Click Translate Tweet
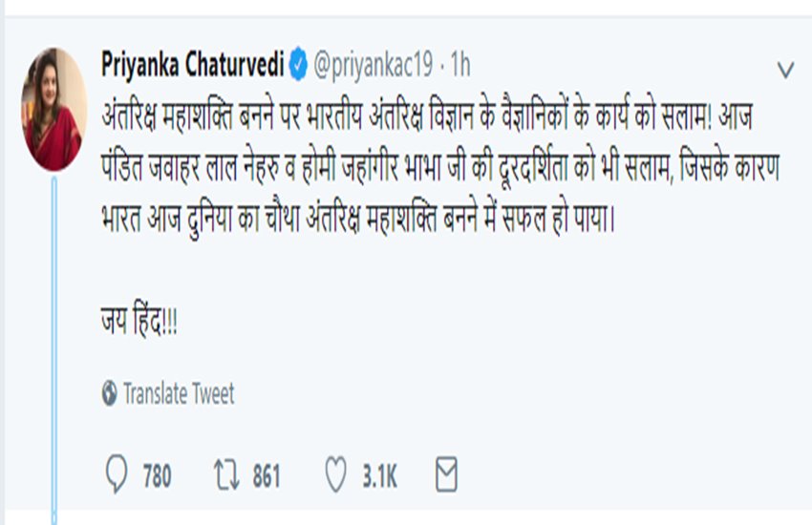Image resolution: width=812 pixels, height=525 pixels. (x=179, y=393)
